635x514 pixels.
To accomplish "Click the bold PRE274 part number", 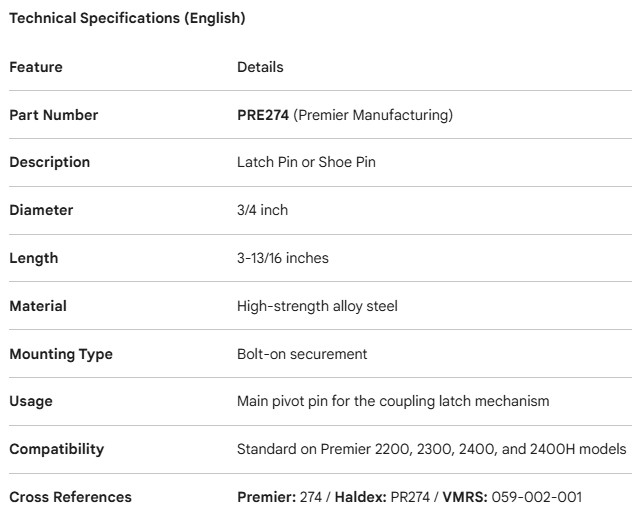I will 263,115.
